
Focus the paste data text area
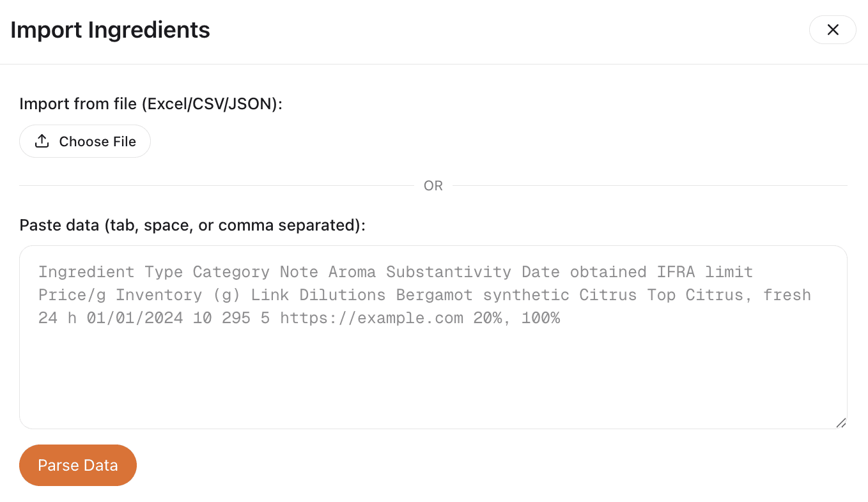click(x=433, y=370)
